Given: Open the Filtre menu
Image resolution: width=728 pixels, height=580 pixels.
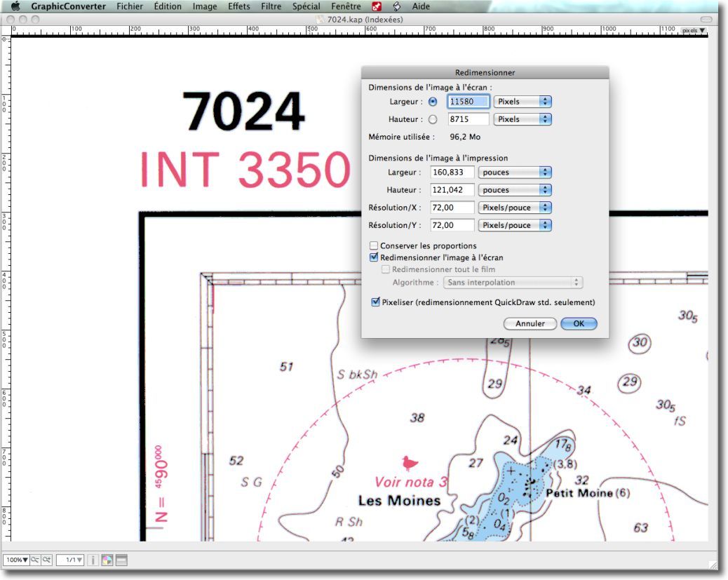Looking at the screenshot, I should pos(271,6).
